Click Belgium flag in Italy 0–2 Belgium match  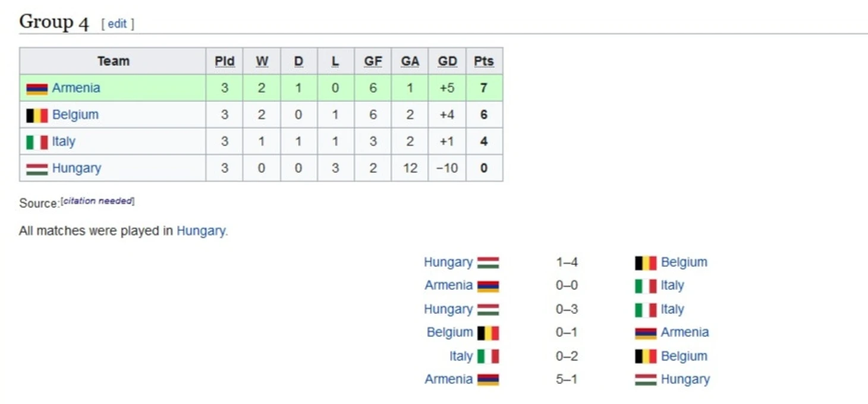(x=646, y=356)
